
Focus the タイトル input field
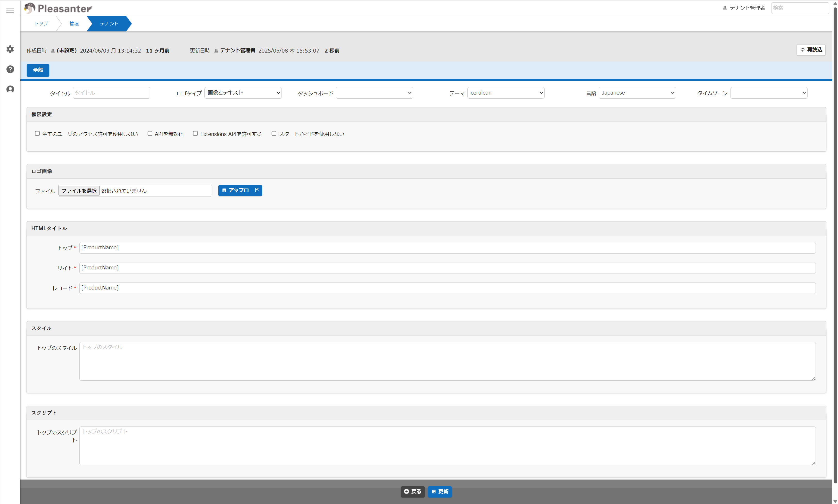111,93
